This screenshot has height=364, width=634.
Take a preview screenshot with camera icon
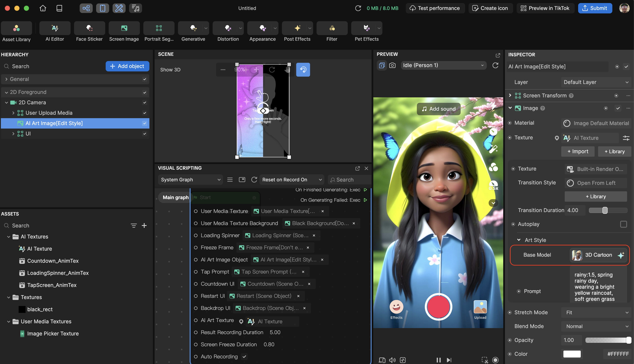(392, 66)
